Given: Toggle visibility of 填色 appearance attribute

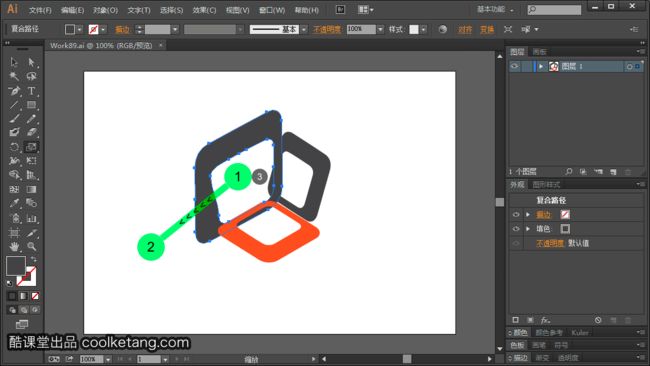Looking at the screenshot, I should [516, 229].
